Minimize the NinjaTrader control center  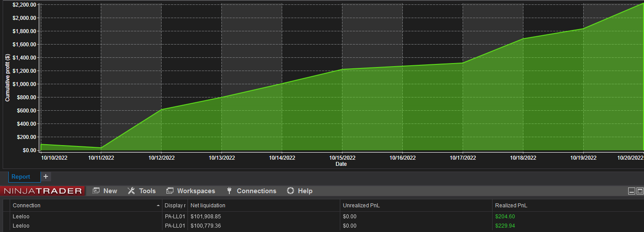coord(632,191)
